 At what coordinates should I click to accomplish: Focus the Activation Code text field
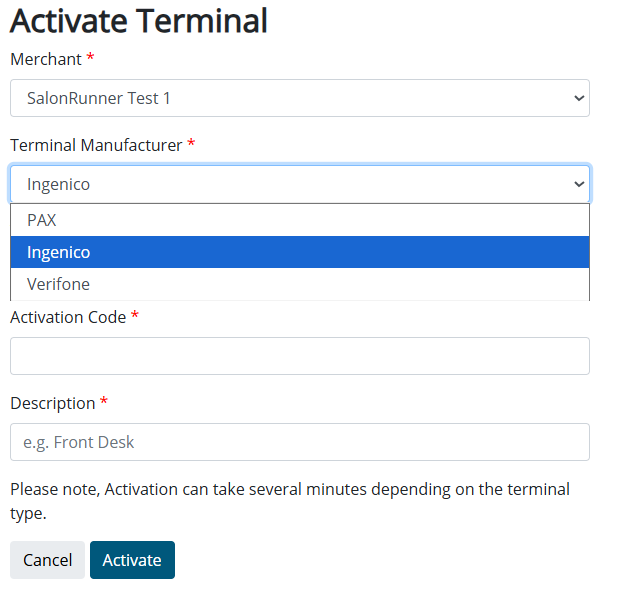299,356
